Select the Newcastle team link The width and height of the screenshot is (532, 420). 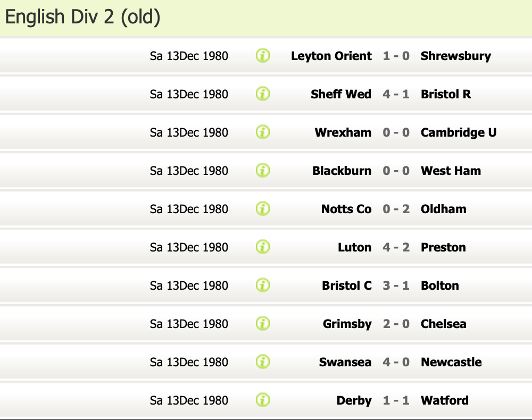coord(451,363)
